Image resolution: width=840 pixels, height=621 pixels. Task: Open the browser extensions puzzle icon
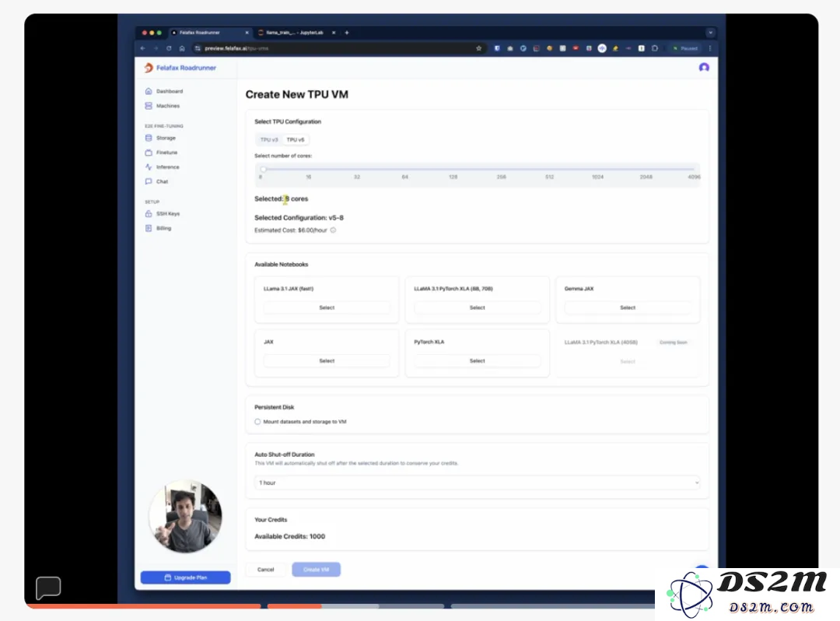click(655, 48)
